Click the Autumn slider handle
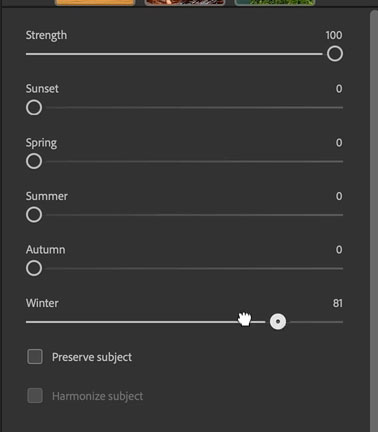This screenshot has width=378, height=432. pos(34,268)
